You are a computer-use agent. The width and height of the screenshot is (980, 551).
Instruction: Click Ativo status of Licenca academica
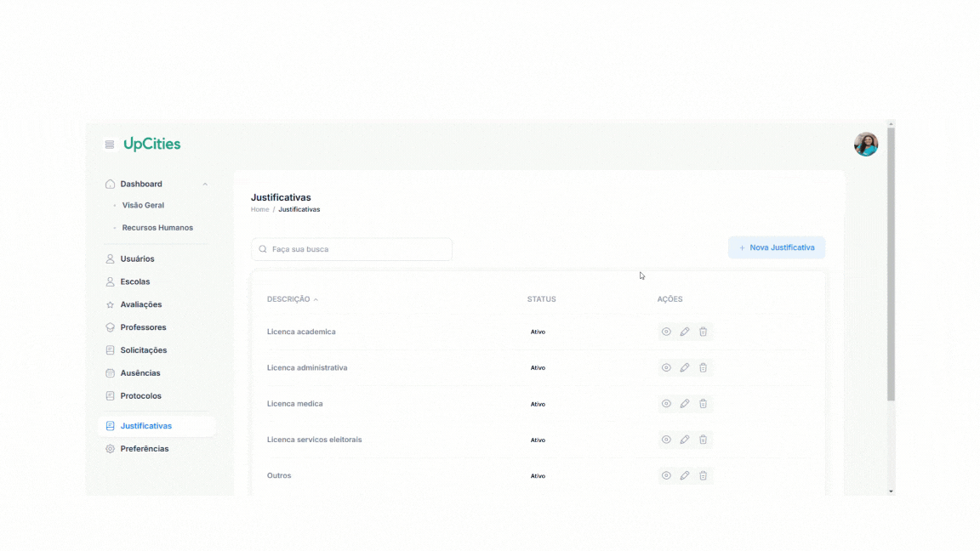pyautogui.click(x=538, y=332)
